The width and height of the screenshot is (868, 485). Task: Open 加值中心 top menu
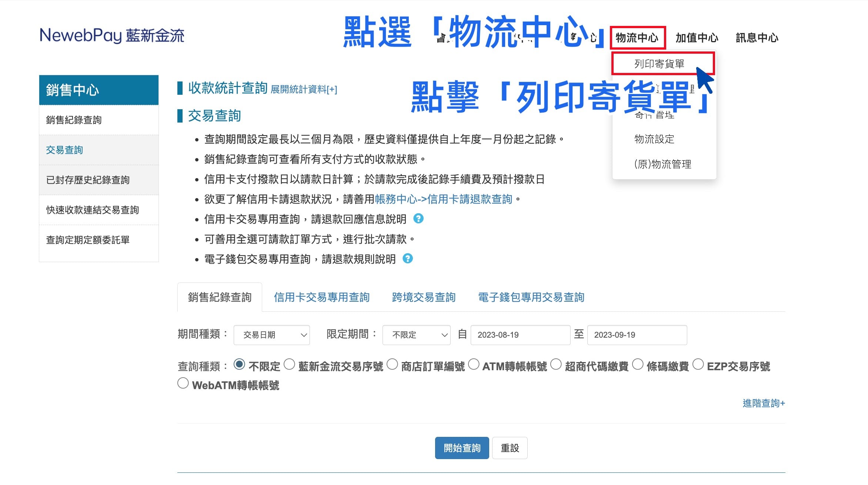(x=697, y=38)
